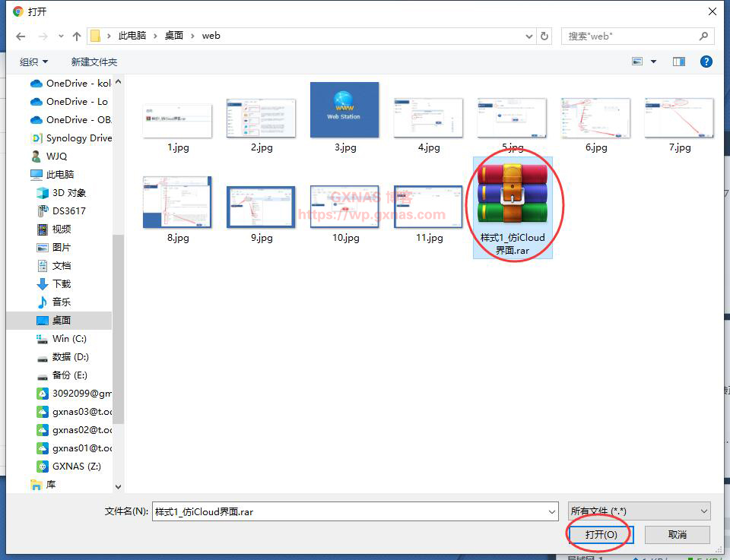The image size is (730, 560).
Task: Click the 取消 Cancel button
Action: (677, 534)
